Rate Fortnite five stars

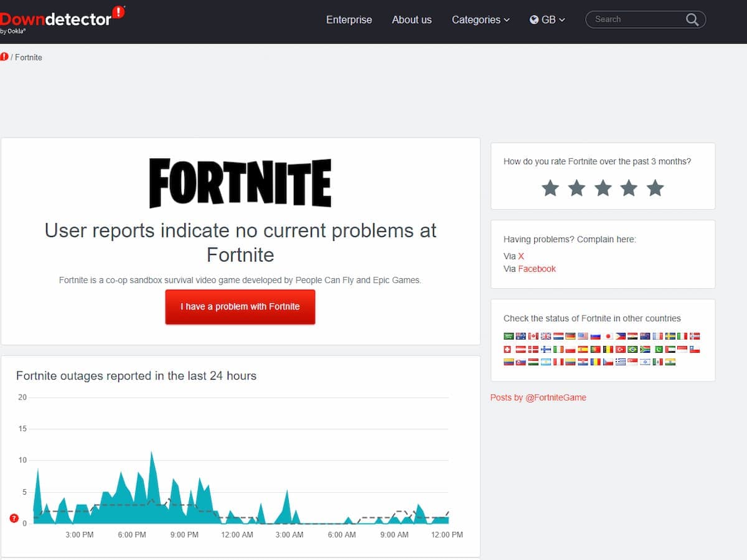[655, 187]
